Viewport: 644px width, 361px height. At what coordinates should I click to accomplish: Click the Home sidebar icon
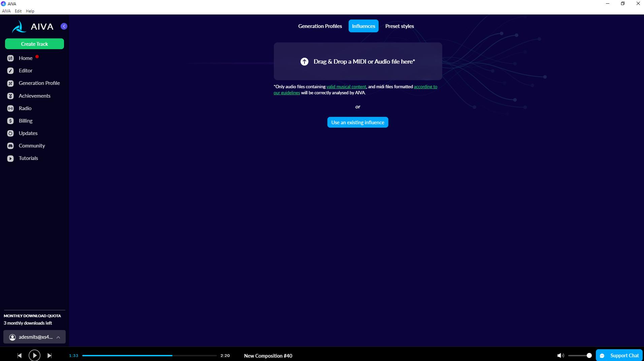(x=10, y=58)
